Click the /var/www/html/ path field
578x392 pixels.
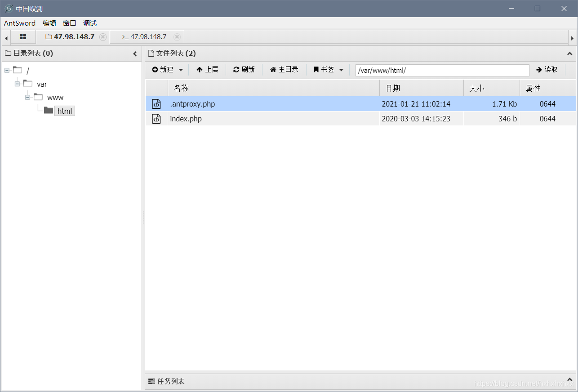pos(442,70)
